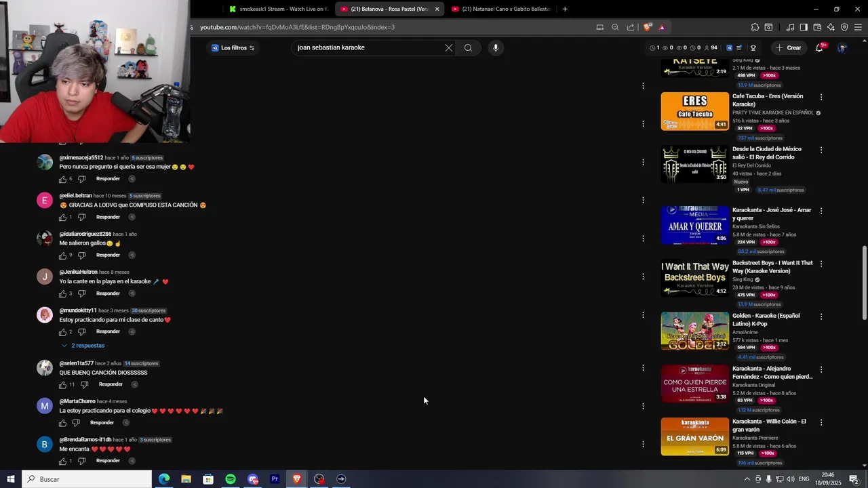Expand the '2 respuestas' replies thread

[x=83, y=346]
